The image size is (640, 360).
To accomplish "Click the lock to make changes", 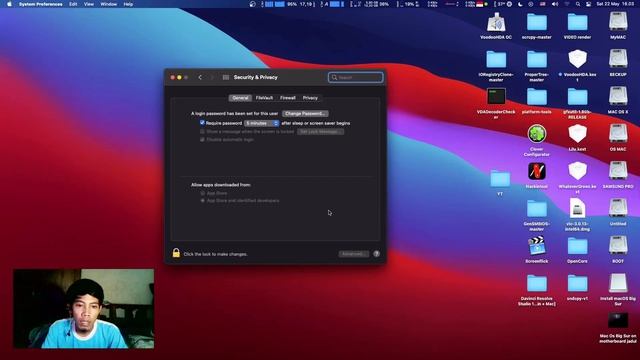I will 176,253.
